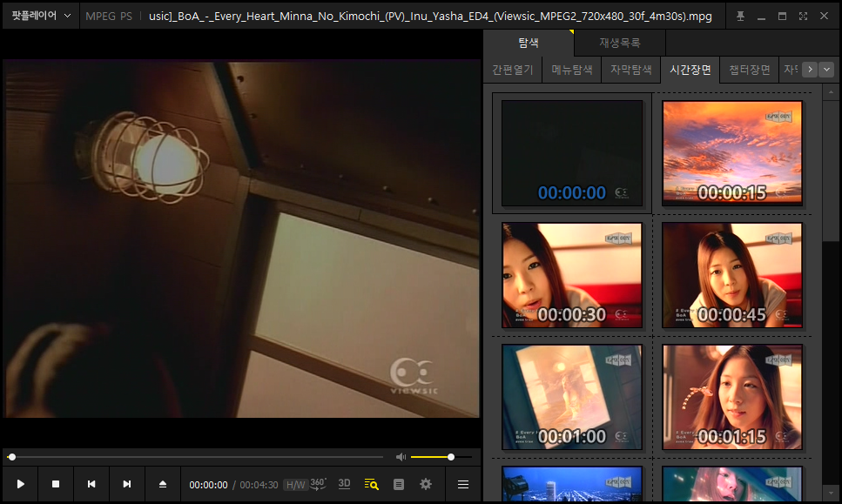Click the seek bar track
This screenshot has height=504, width=842.
[195, 457]
